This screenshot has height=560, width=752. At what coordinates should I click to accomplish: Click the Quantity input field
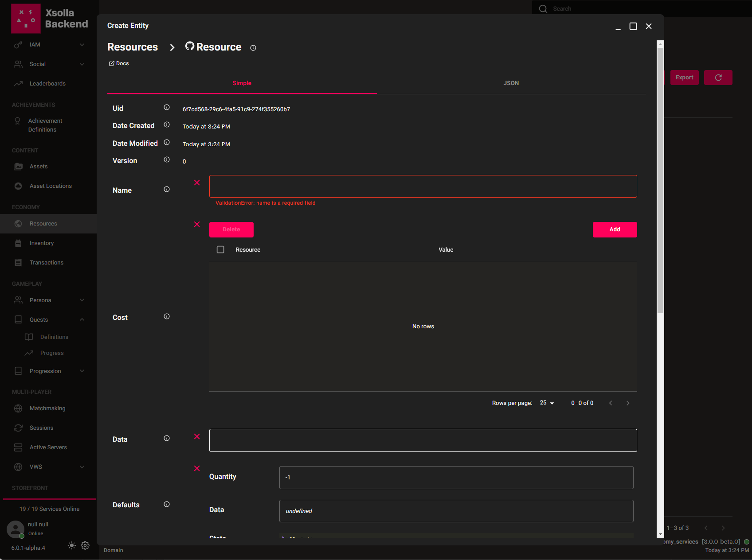pos(456,478)
